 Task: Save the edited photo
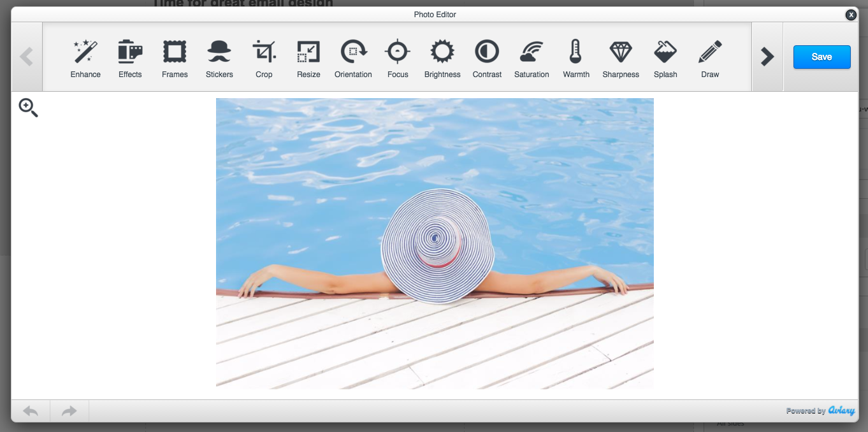coord(821,57)
